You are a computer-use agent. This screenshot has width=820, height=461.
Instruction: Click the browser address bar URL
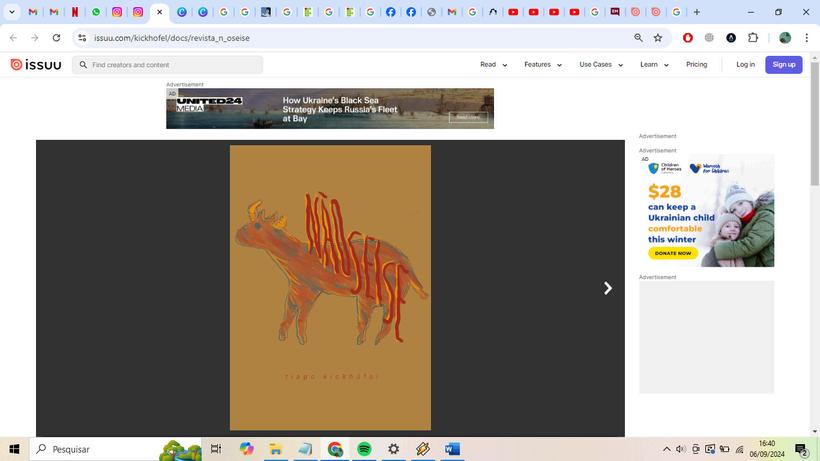(172, 38)
